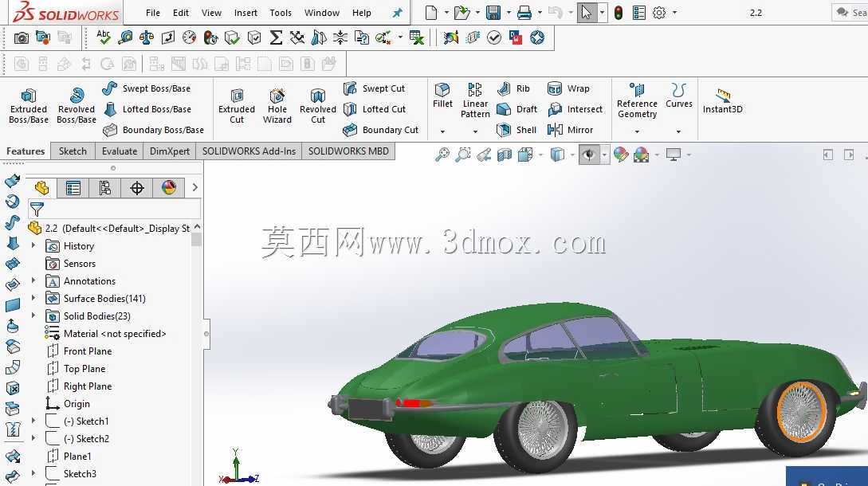Expand the Annotations folder

(33, 280)
